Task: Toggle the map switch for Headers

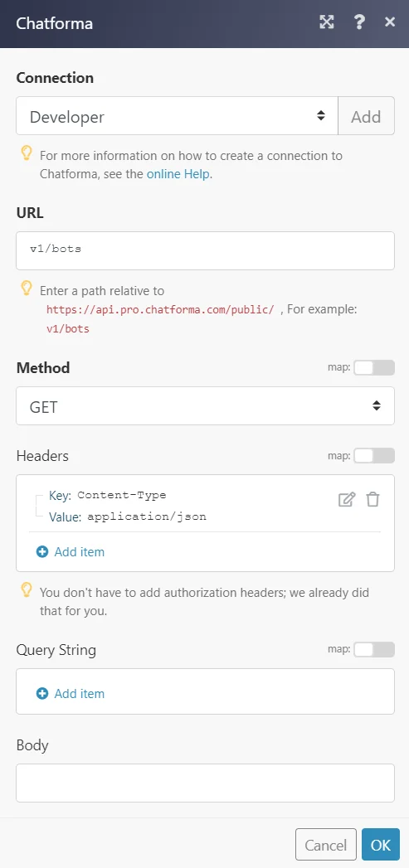Action: (374, 456)
